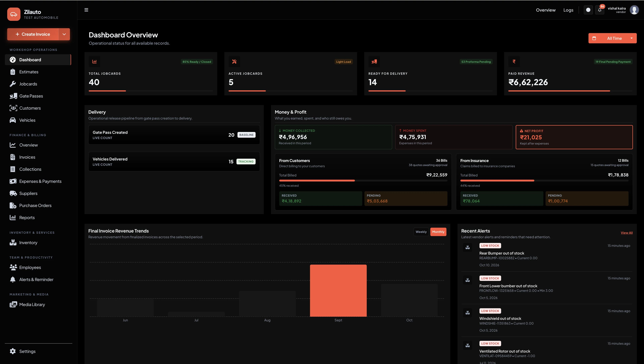Screen dimensions: 644x364
Task: Click the Active Jobcards tools icon
Action: coord(234,62)
